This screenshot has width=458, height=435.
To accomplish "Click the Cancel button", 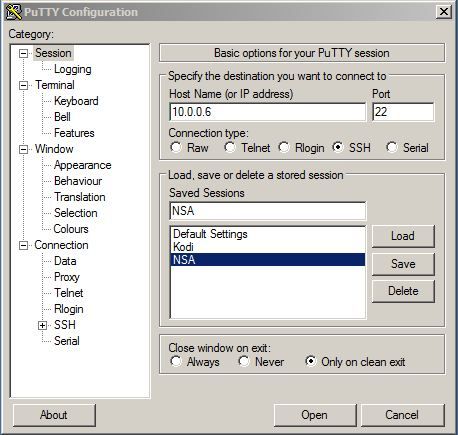I will click(x=402, y=415).
